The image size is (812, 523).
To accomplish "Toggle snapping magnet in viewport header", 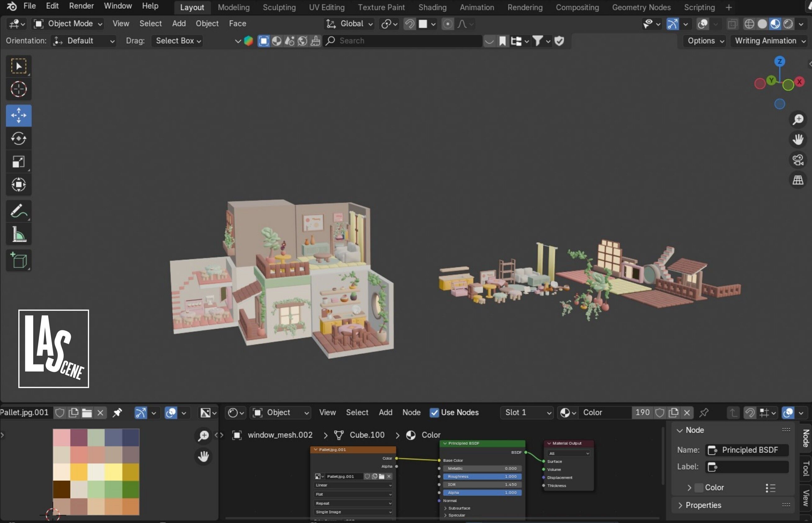I will [x=410, y=24].
